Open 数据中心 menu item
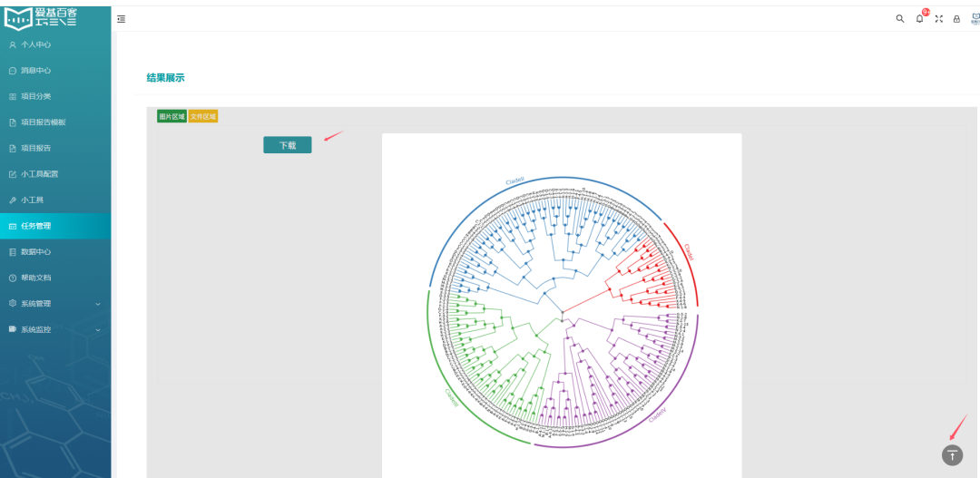980x478 pixels. pos(55,252)
